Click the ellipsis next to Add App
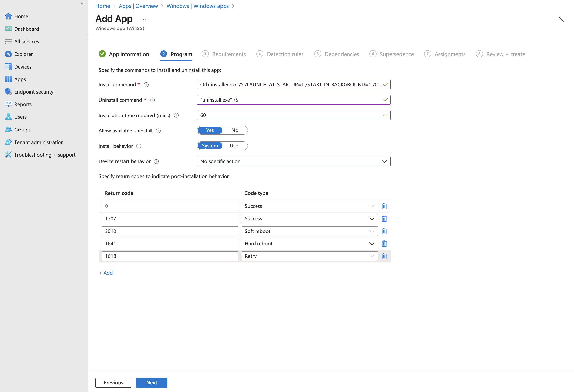 pos(145,19)
